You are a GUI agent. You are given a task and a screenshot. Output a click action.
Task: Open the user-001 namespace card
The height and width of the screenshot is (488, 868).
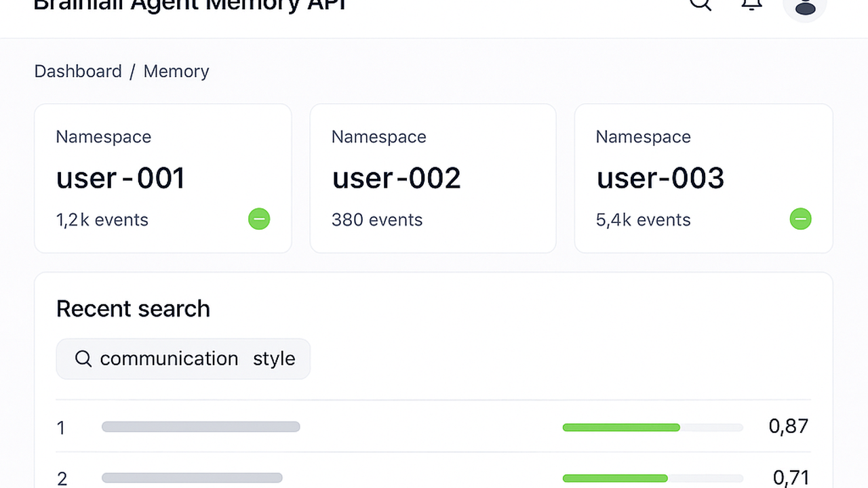coord(163,178)
